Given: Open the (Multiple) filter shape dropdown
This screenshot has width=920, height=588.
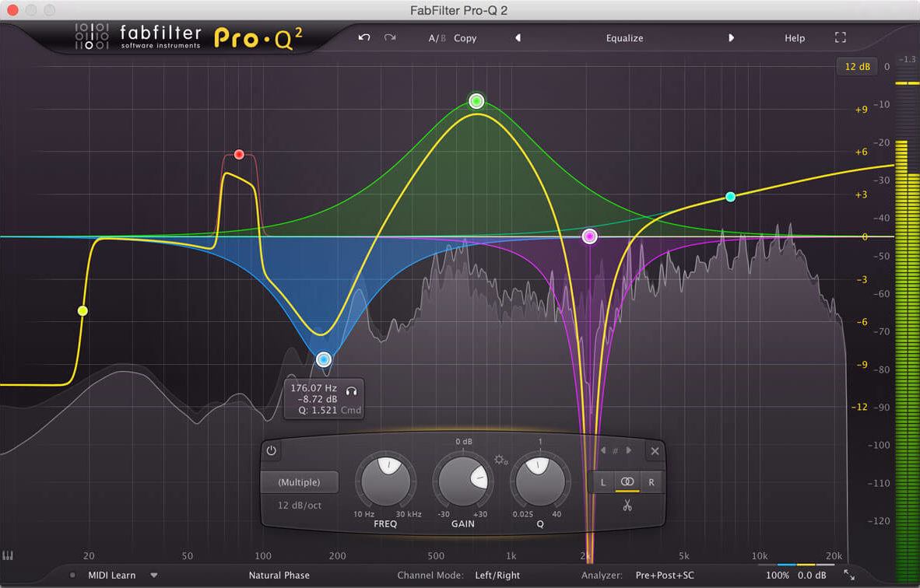Looking at the screenshot, I should [299, 482].
